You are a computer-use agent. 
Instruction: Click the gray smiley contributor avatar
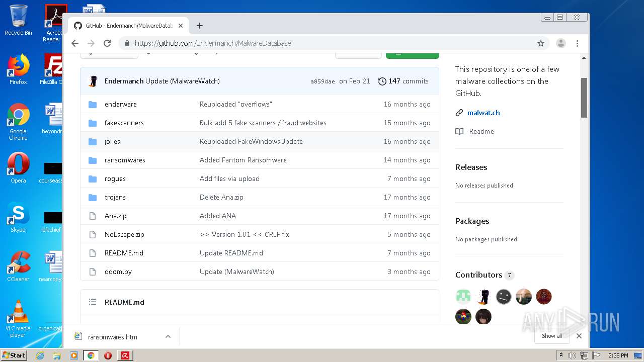tap(504, 297)
